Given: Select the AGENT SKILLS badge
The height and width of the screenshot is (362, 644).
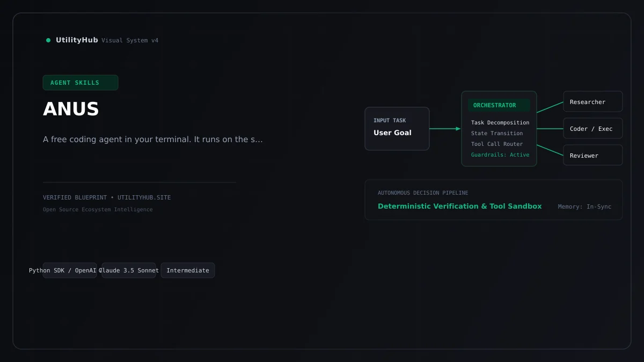Looking at the screenshot, I should (x=80, y=83).
